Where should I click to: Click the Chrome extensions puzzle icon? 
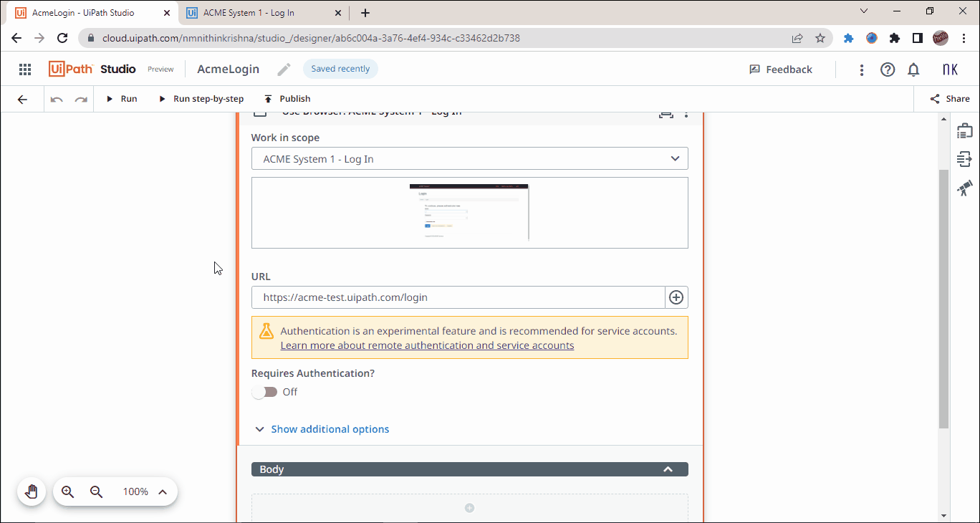click(x=895, y=38)
